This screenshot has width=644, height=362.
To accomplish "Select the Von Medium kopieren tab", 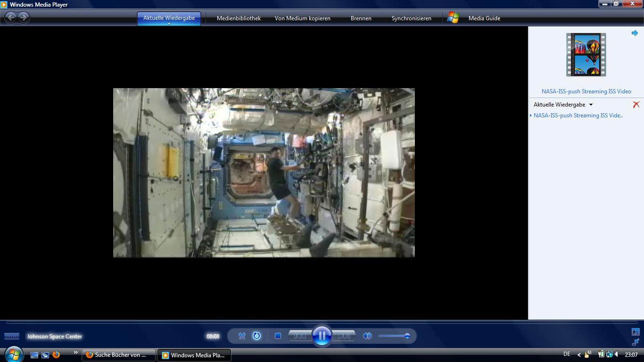I will click(x=303, y=18).
